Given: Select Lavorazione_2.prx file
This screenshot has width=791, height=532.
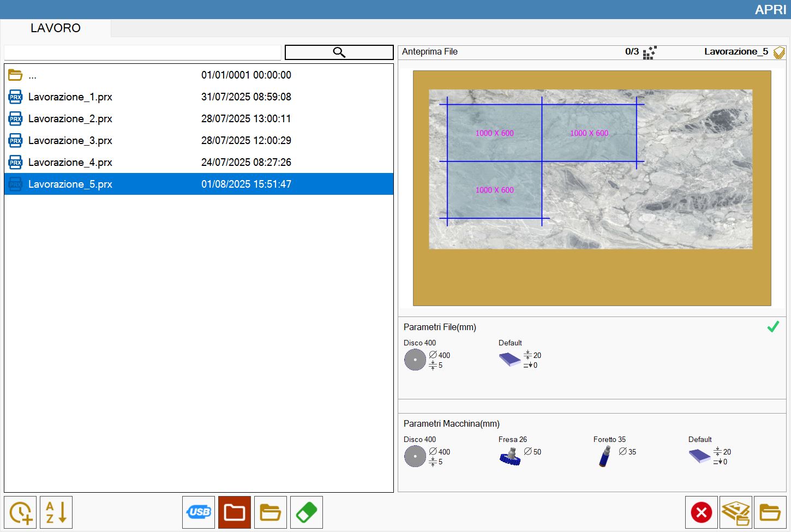Looking at the screenshot, I should (x=199, y=118).
